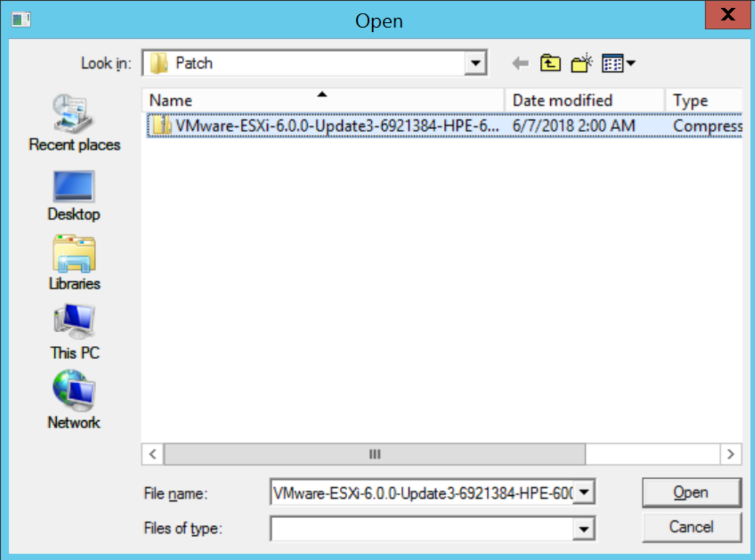Sort by Date modified column
The image size is (755, 560).
tap(583, 101)
